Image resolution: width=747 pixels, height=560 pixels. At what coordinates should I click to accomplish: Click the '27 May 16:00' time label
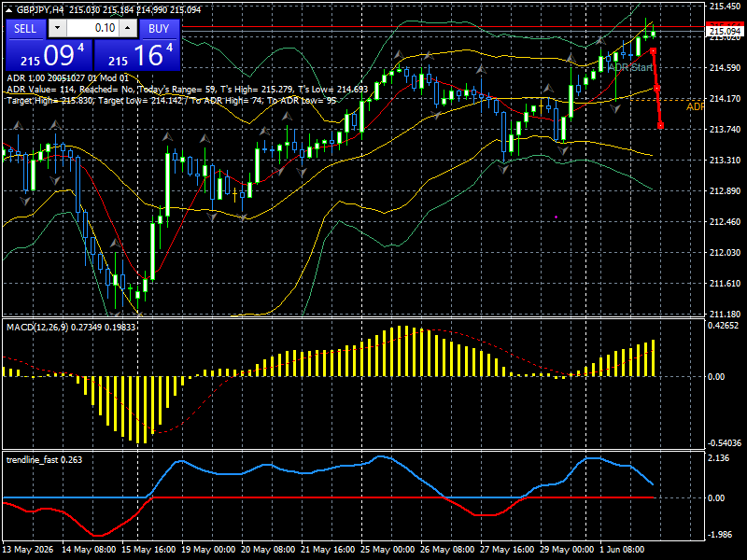507,550
